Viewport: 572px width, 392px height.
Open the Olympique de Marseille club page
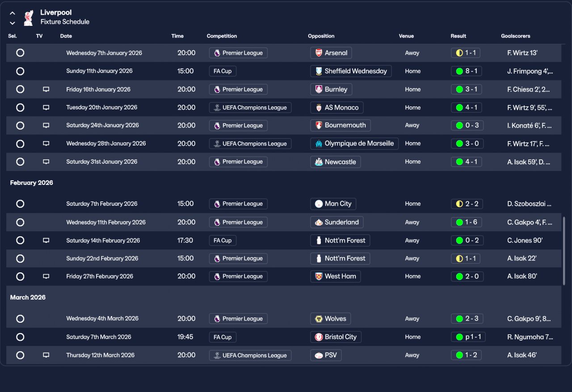point(354,144)
